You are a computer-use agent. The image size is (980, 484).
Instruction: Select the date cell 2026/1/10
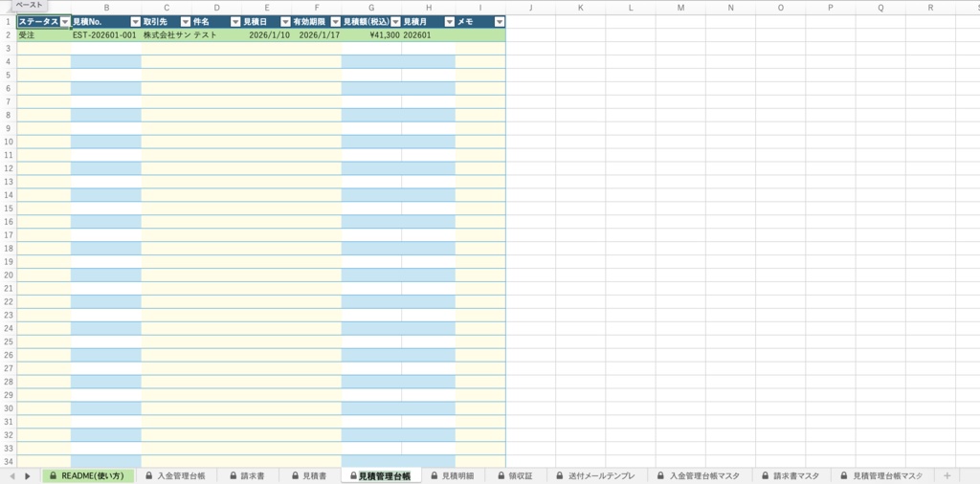(x=266, y=35)
